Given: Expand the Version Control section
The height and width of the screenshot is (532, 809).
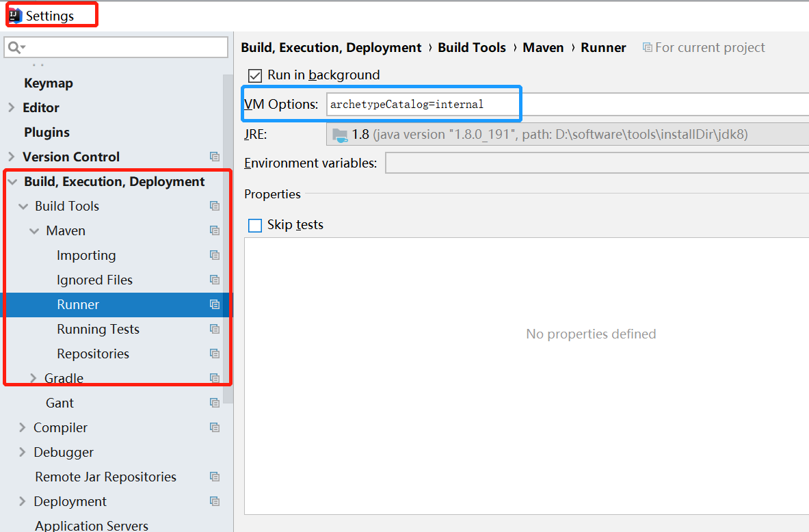Looking at the screenshot, I should (12, 157).
